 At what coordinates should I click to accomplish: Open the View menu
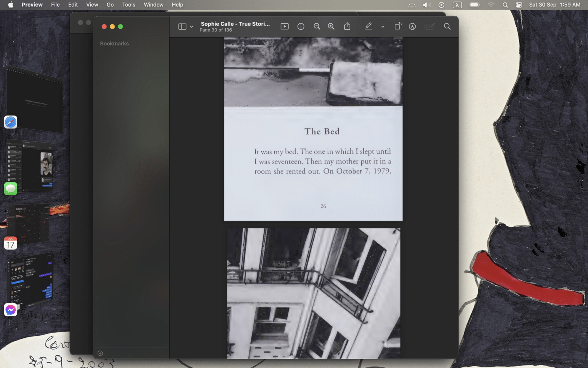[92, 5]
